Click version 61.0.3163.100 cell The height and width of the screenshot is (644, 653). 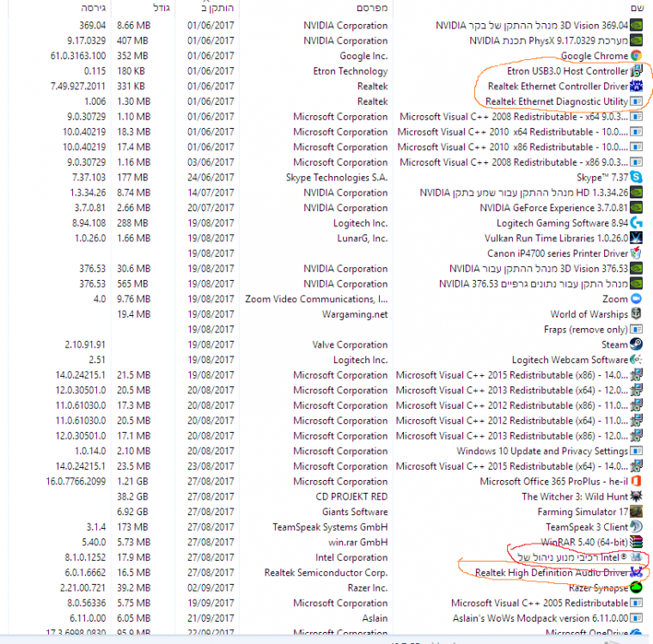[78, 56]
